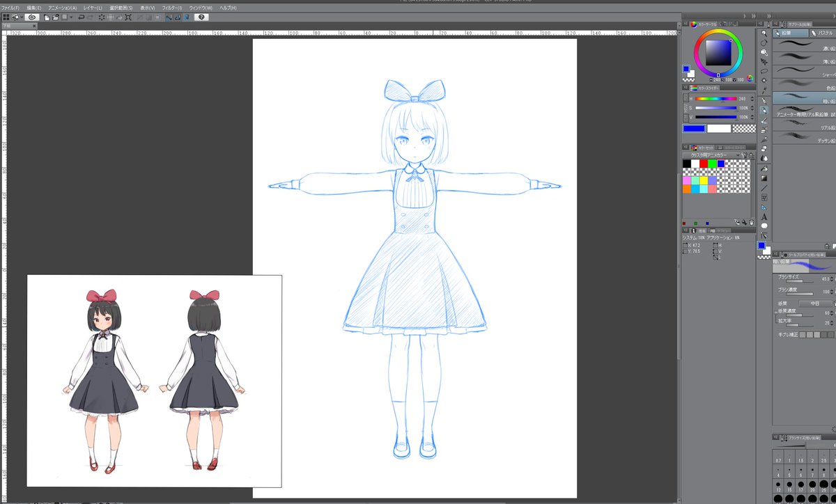The image size is (836, 504).
Task: Open the paper texture dropdown
Action: pos(816,304)
